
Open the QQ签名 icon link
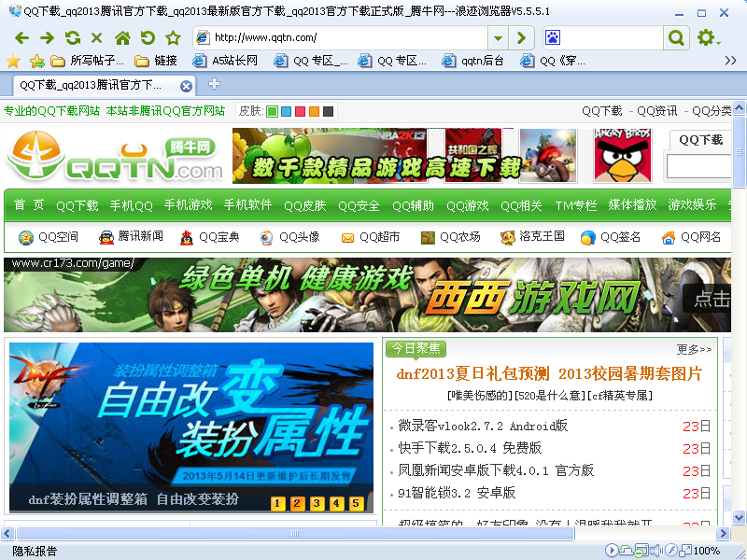click(x=611, y=237)
